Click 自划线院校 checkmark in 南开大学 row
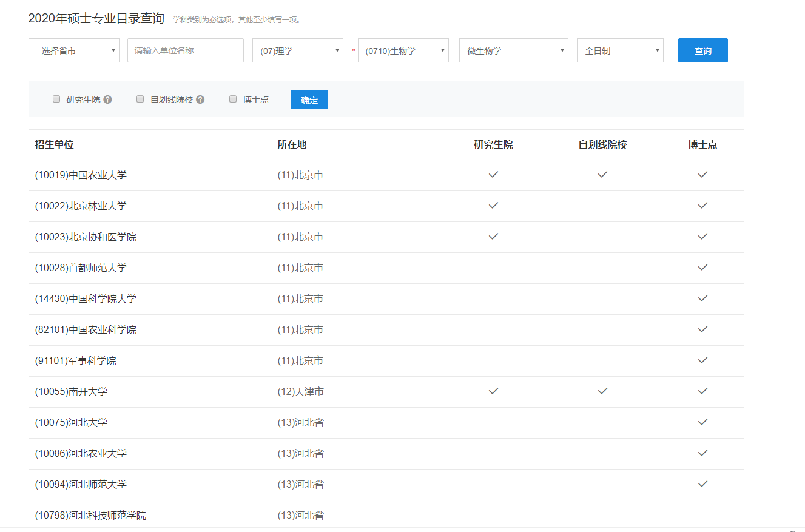 coord(602,391)
